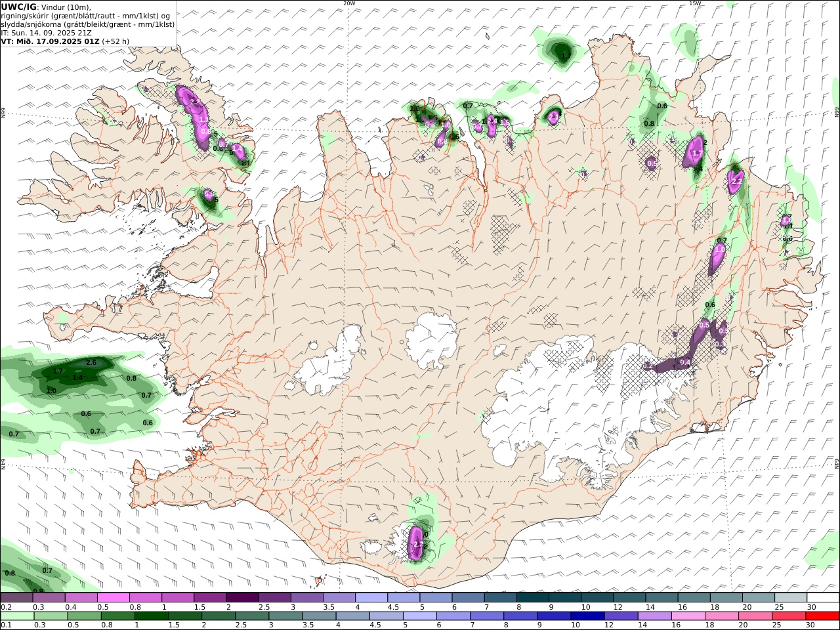Click the initial time line 'IT: Sun. 14. 09. 2025 21Z'
Screen dimensions: 840x630
[x=46, y=32]
